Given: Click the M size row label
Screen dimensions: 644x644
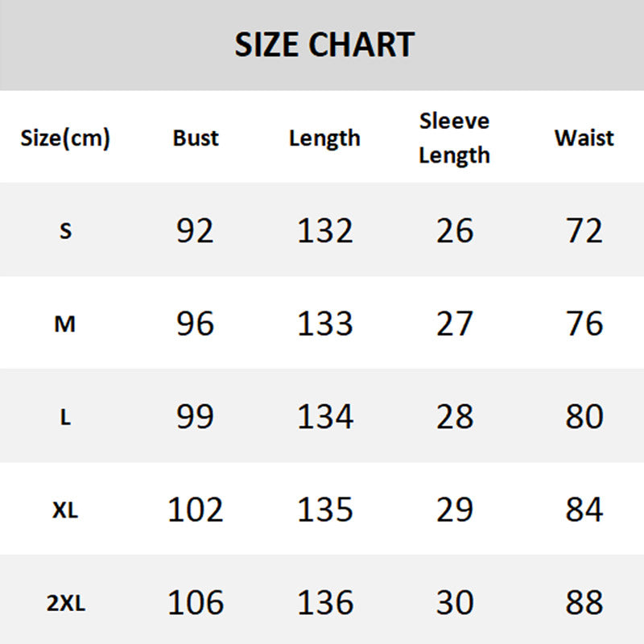Looking at the screenshot, I should 65,324.
